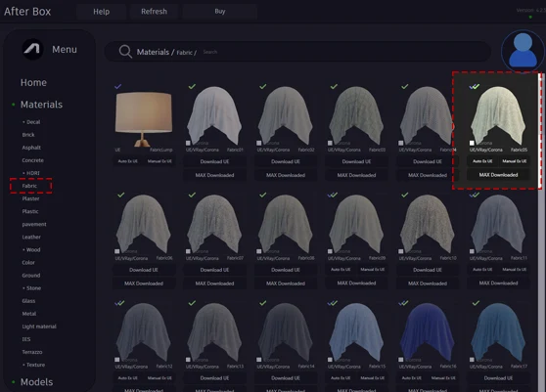Viewport: 546px width, 392px height.
Task: Select Leather in the materials list
Action: [31, 237]
